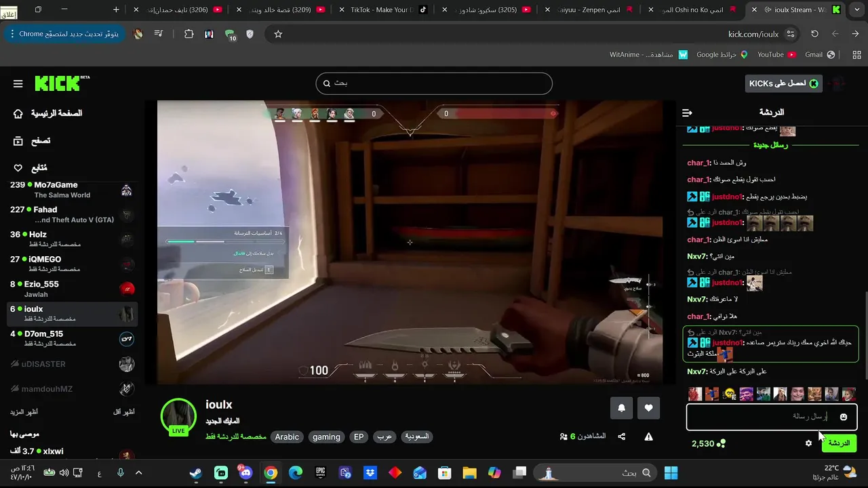Open Chrome extensions puzzle icon
Viewport: 868px width, 488px height.
[189, 34]
